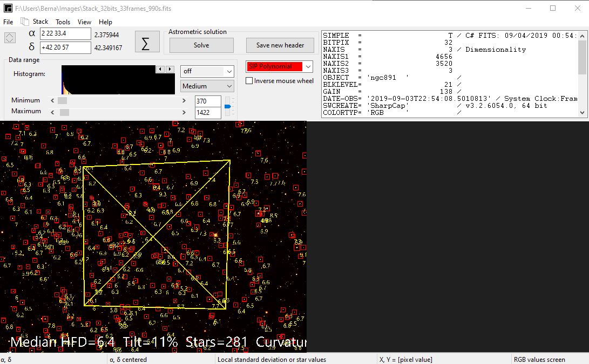Open the File menu
The height and width of the screenshot is (364, 589).
(8, 22)
